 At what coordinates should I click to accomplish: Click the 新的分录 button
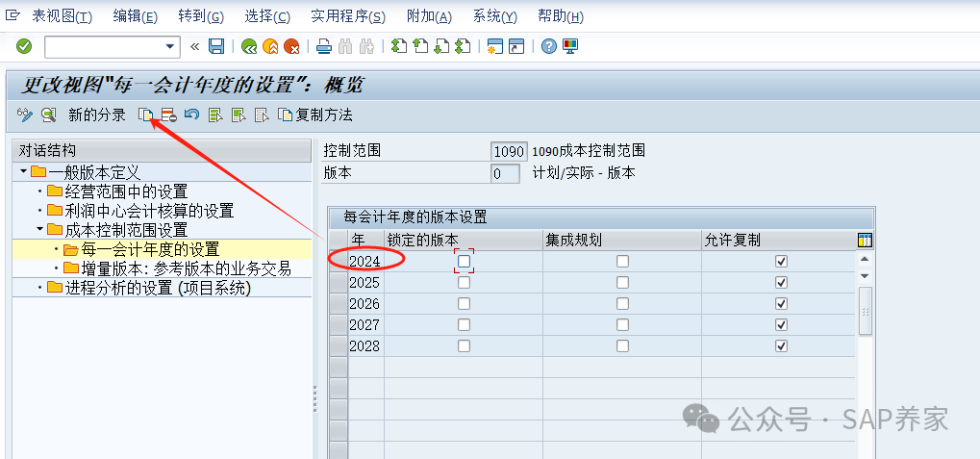point(97,115)
